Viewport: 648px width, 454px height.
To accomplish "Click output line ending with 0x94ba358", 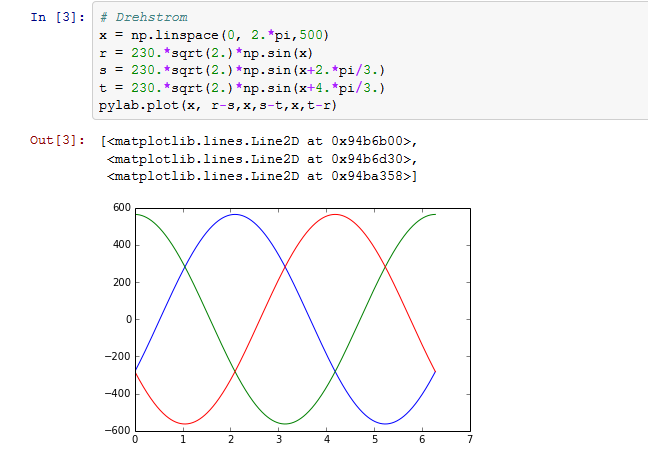I will (262, 176).
